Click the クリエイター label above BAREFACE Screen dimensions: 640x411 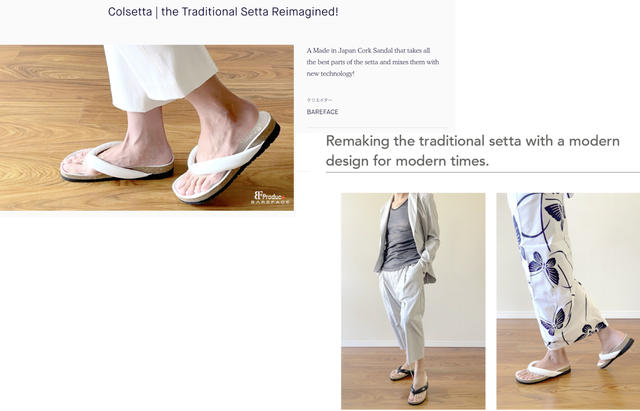click(319, 100)
